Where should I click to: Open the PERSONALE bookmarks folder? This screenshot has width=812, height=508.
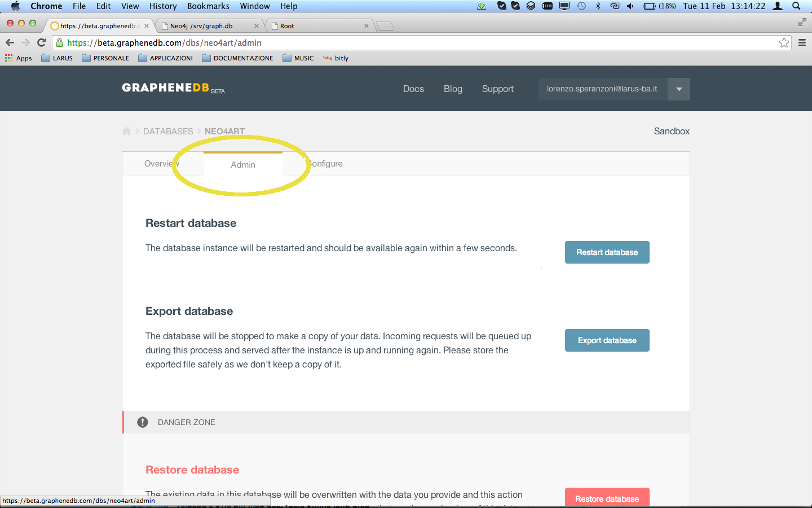(105, 58)
